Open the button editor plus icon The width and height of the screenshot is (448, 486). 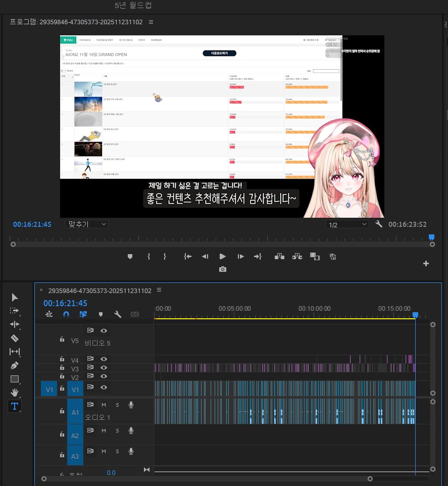(x=426, y=263)
